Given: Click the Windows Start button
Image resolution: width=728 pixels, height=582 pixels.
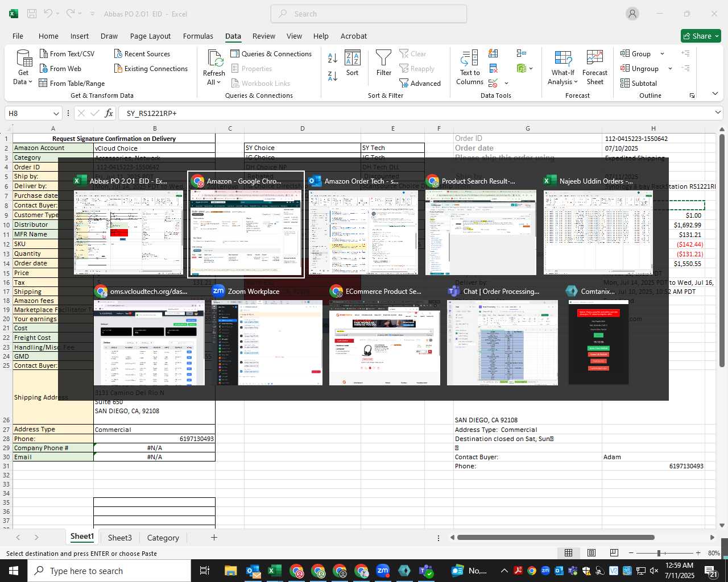Looking at the screenshot, I should pos(14,571).
